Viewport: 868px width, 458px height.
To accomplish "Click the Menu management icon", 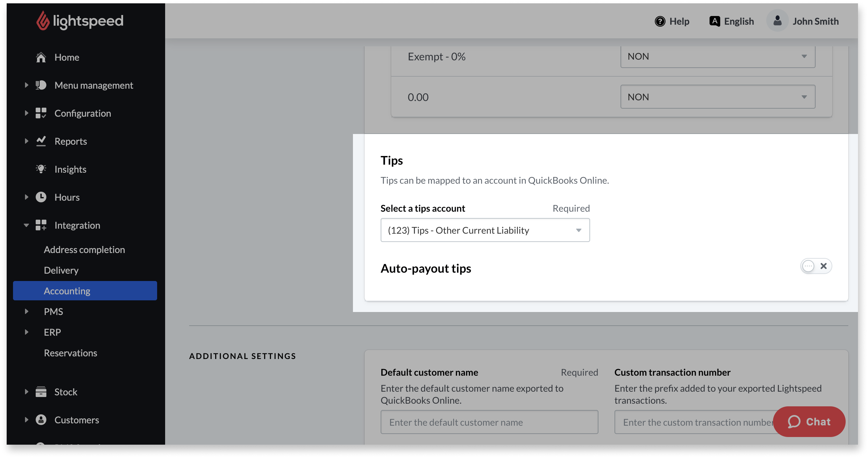I will [x=41, y=85].
